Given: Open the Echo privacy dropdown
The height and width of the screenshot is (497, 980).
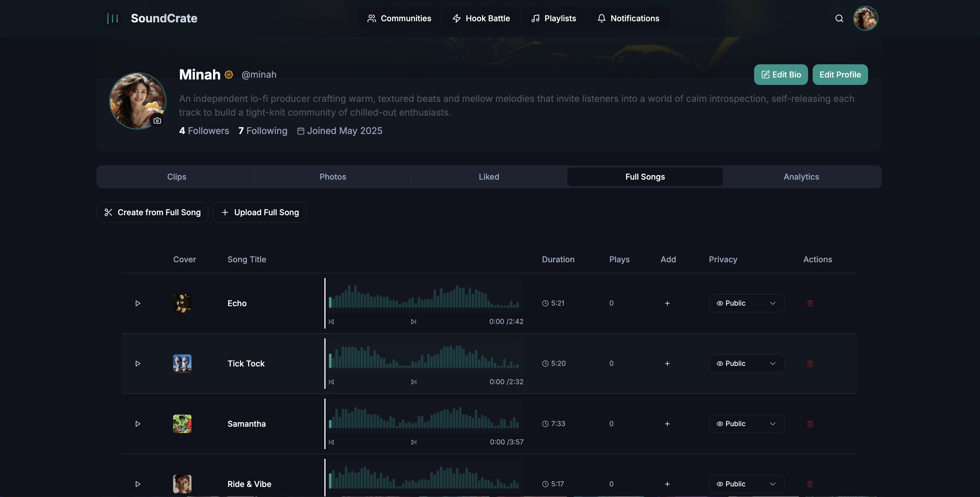Looking at the screenshot, I should (x=746, y=303).
